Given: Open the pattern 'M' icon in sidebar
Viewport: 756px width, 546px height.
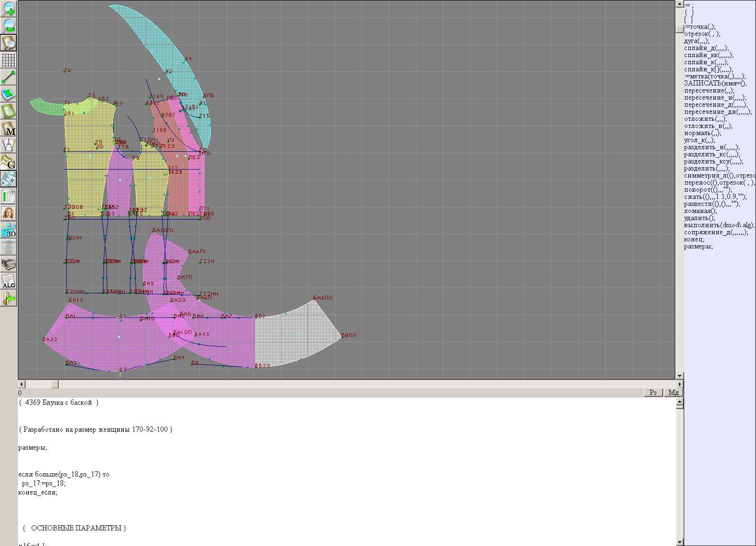Looking at the screenshot, I should (x=9, y=128).
